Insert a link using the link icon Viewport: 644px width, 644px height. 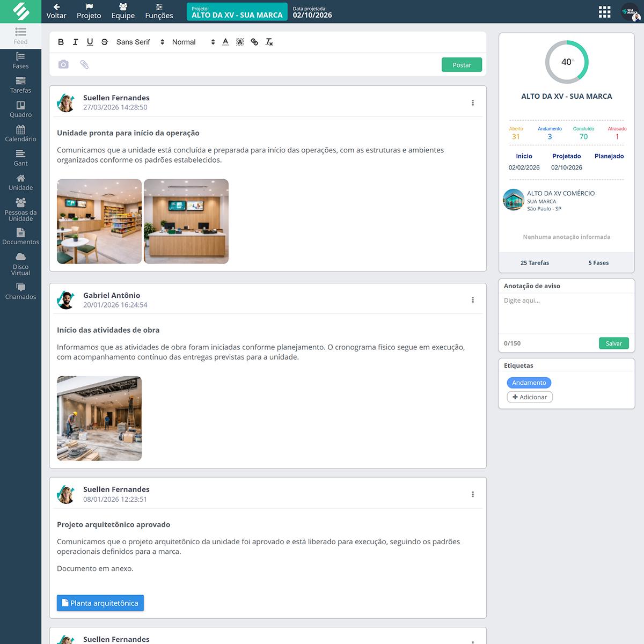[254, 41]
